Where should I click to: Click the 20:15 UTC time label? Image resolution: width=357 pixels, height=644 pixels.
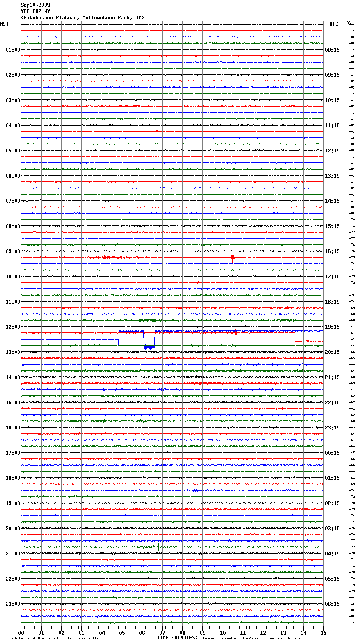point(332,352)
